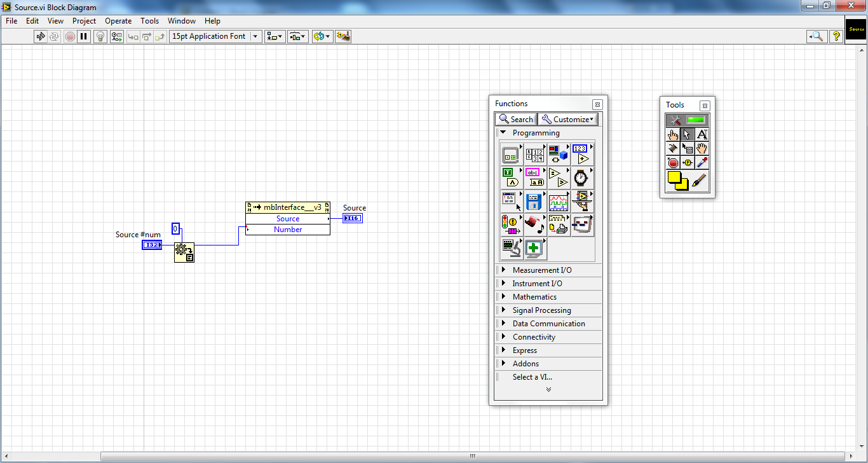
Task: Click the Customize button in Functions palette
Action: click(x=568, y=119)
